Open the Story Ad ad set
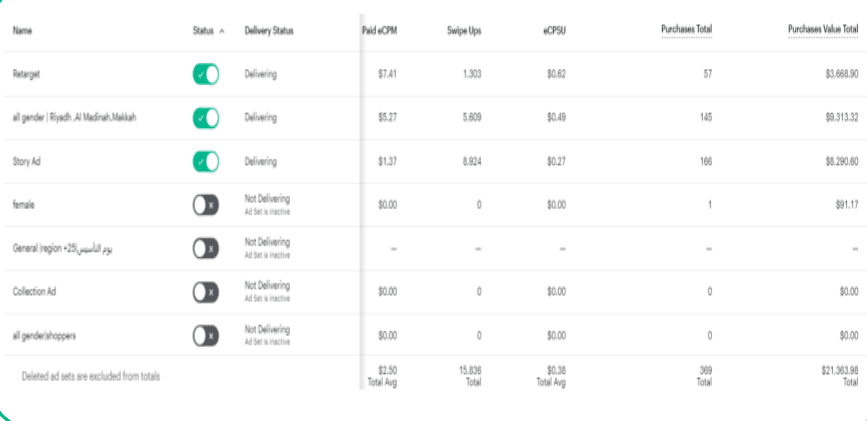 coord(27,162)
